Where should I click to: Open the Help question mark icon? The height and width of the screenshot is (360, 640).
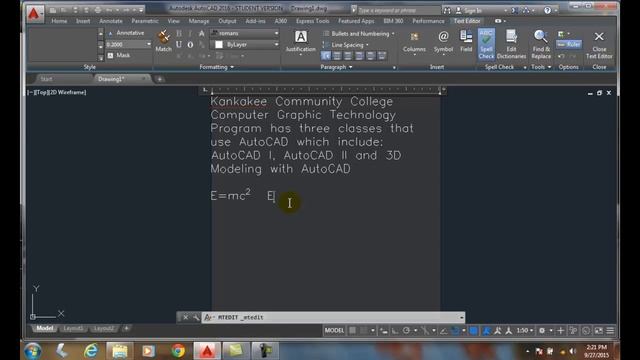coord(547,10)
